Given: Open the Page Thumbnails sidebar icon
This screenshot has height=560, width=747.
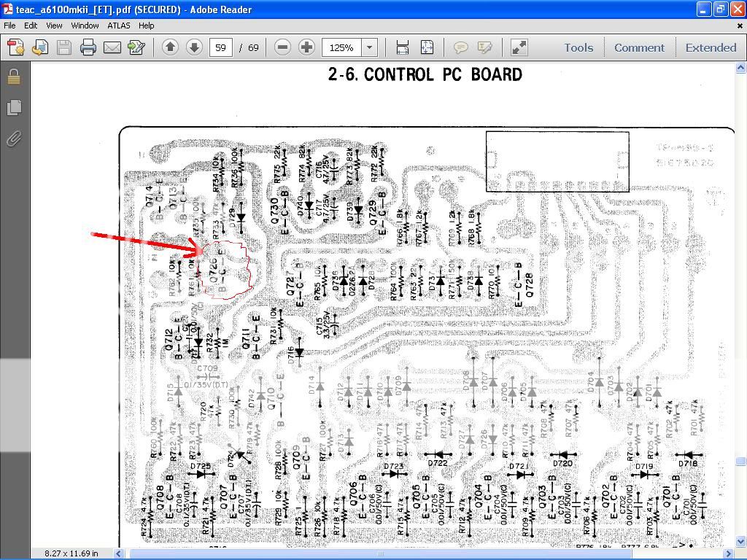Looking at the screenshot, I should [x=13, y=107].
